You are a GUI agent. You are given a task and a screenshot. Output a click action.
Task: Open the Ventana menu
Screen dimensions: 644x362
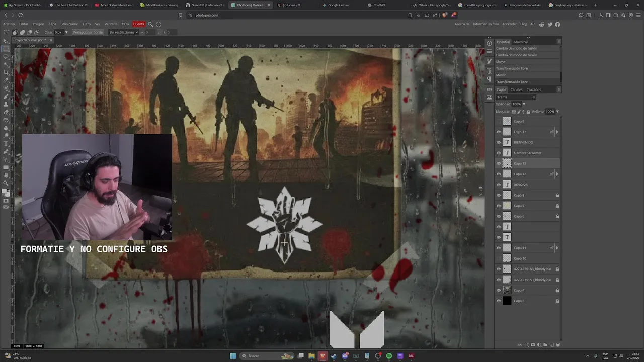pyautogui.click(x=111, y=24)
